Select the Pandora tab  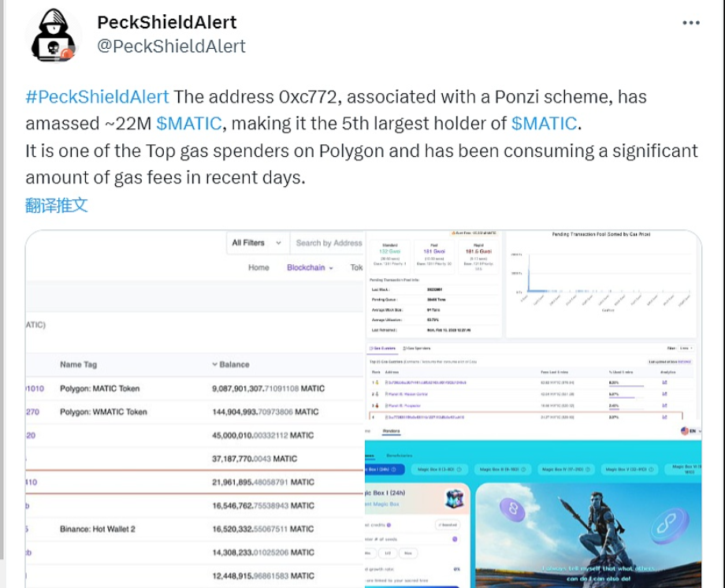click(x=392, y=430)
